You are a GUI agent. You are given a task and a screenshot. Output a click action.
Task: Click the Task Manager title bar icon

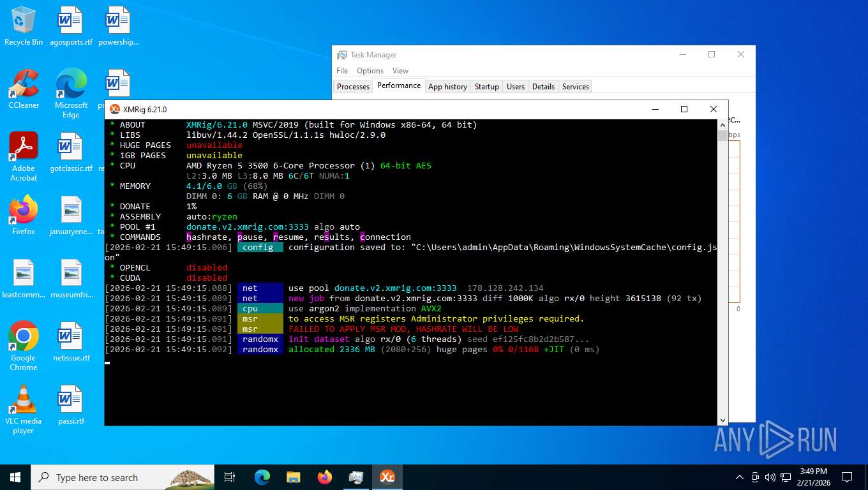(x=342, y=55)
